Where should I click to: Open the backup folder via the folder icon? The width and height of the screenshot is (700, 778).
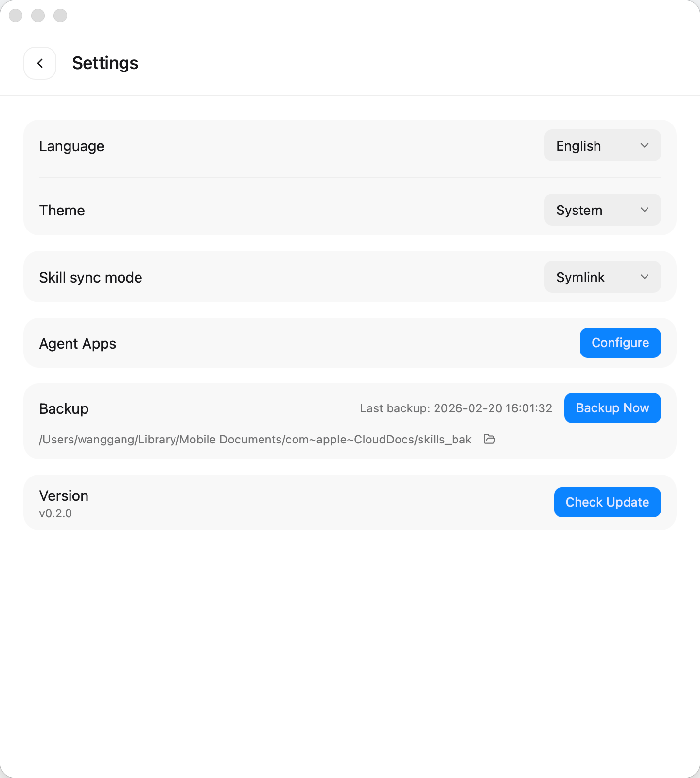tap(490, 439)
